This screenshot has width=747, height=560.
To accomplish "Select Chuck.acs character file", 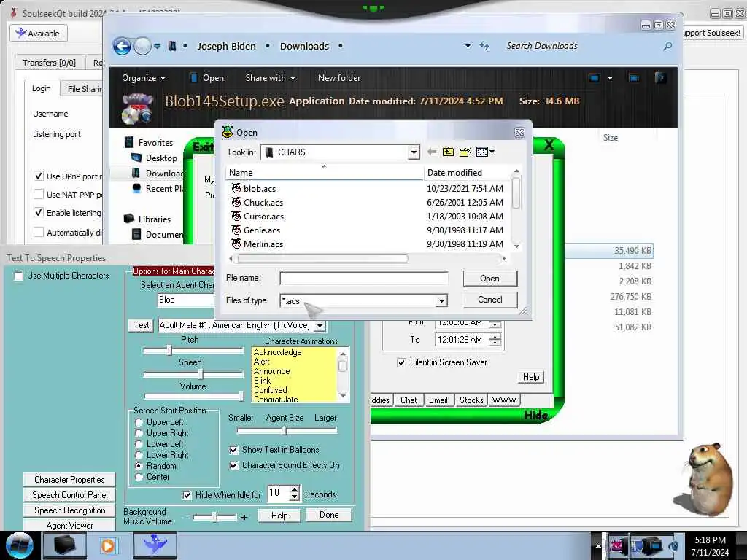I will point(263,203).
